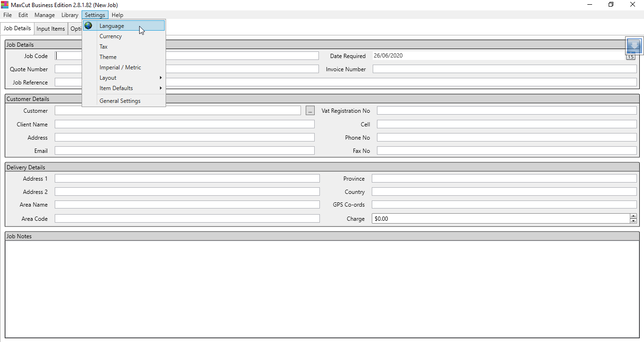The width and height of the screenshot is (644, 342).
Task: Select the Fax No field
Action: [x=507, y=150]
